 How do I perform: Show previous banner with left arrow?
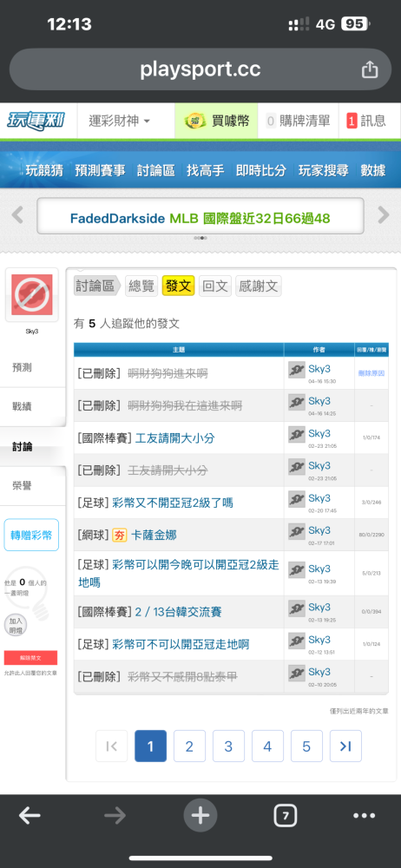[17, 214]
